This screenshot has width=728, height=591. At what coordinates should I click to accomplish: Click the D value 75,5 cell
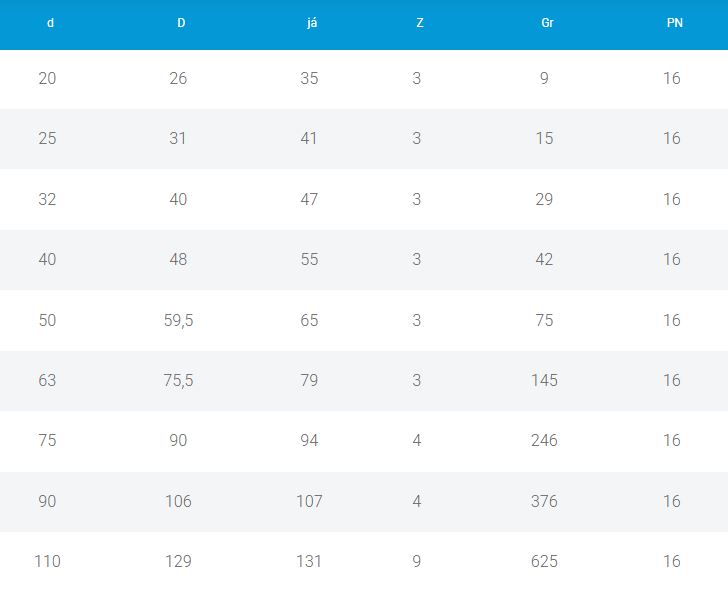tap(178, 380)
